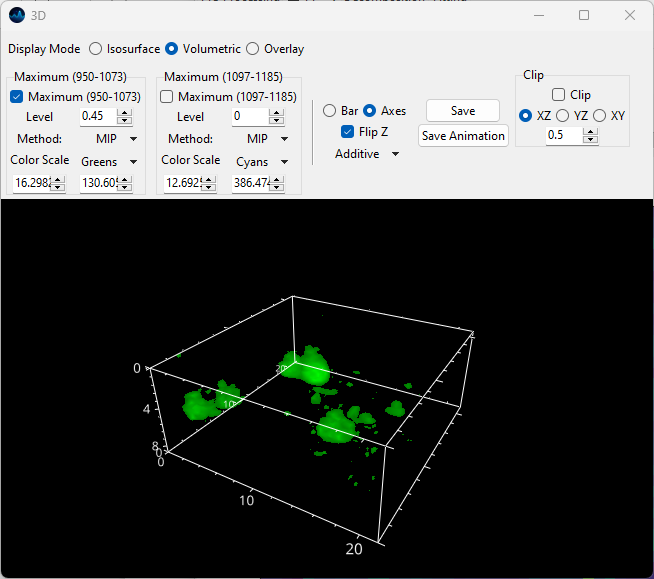Image resolution: width=654 pixels, height=579 pixels.
Task: Click the Save Animation button
Action: pos(463,136)
